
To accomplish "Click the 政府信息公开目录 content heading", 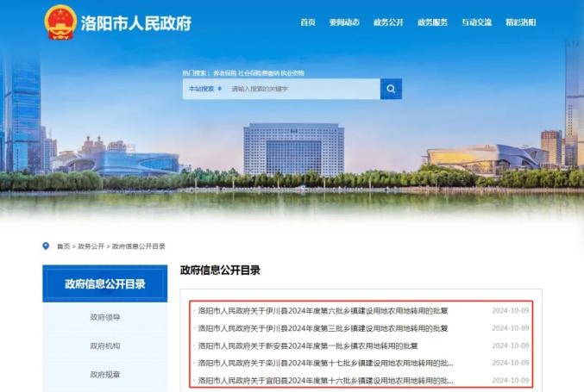I will point(220,271).
